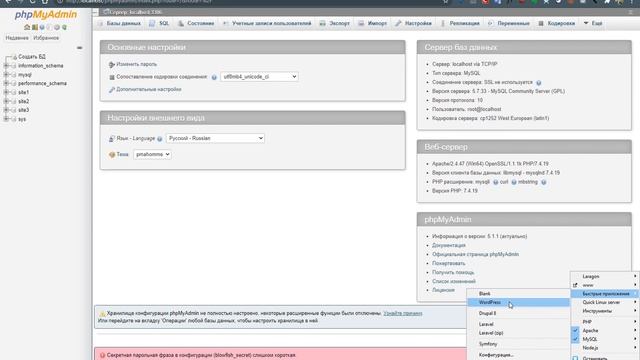Open the Базы данных tab
Image resolution: width=640 pixels, height=360 pixels.
[120, 23]
